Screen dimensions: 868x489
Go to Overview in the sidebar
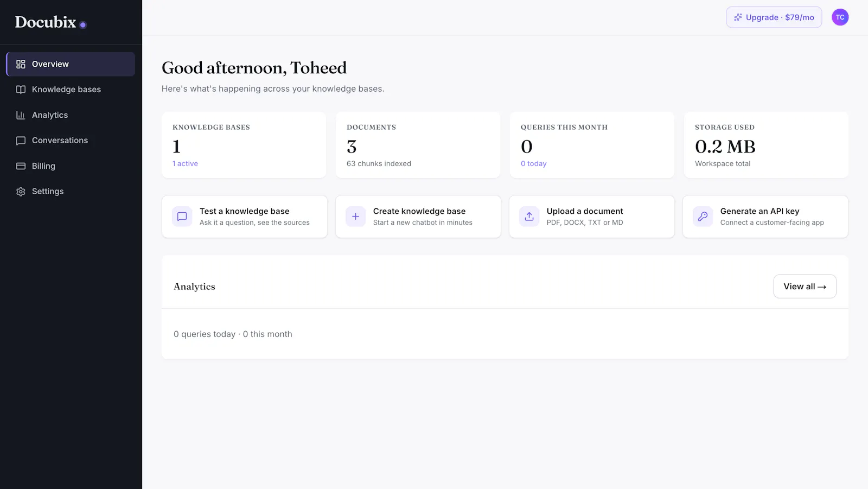[71, 64]
